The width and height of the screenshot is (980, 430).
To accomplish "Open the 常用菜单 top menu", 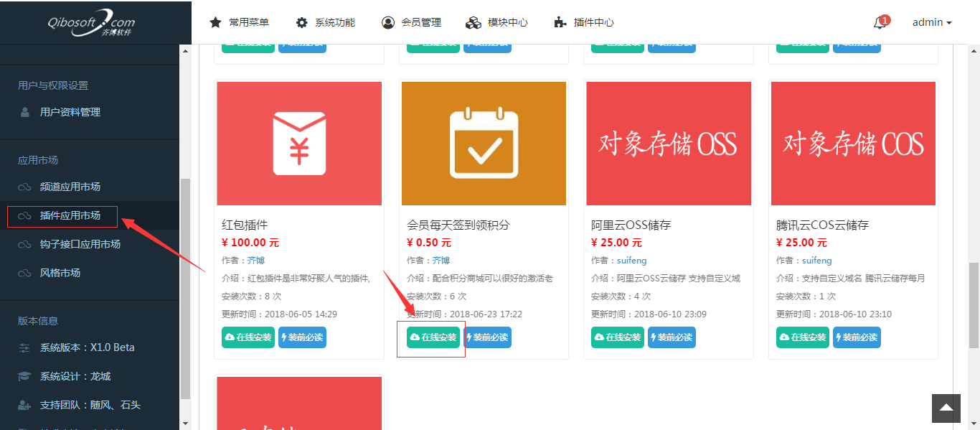I will pos(240,22).
